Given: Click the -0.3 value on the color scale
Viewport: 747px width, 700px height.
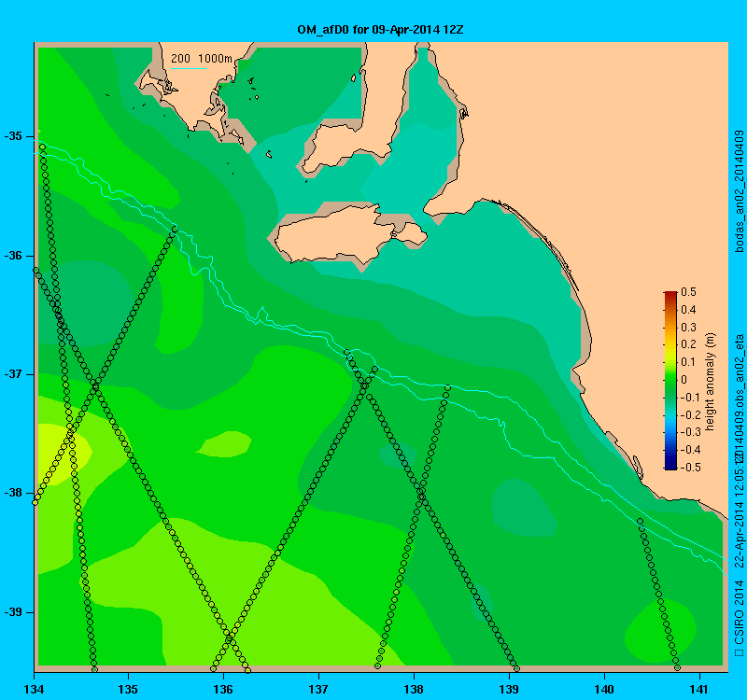Looking at the screenshot, I should (690, 432).
